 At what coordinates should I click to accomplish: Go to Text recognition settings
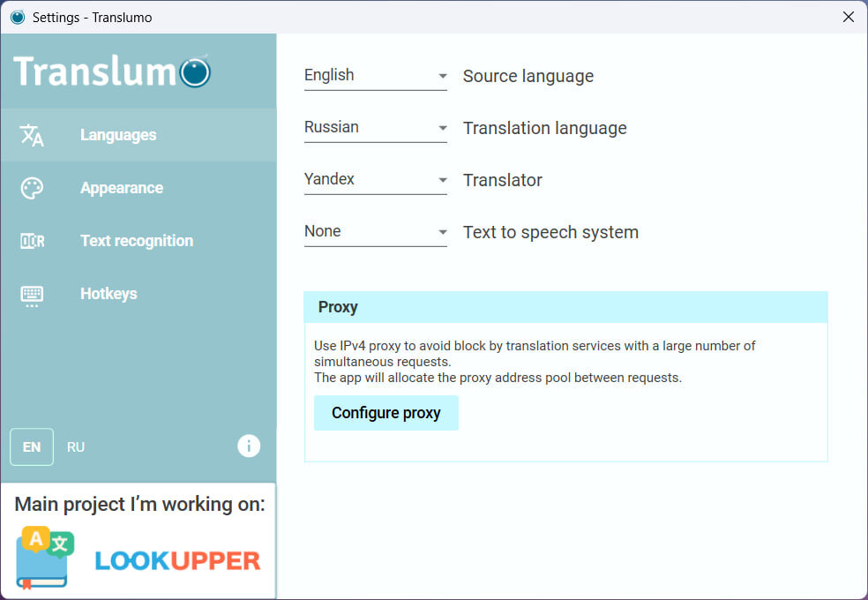[138, 241]
